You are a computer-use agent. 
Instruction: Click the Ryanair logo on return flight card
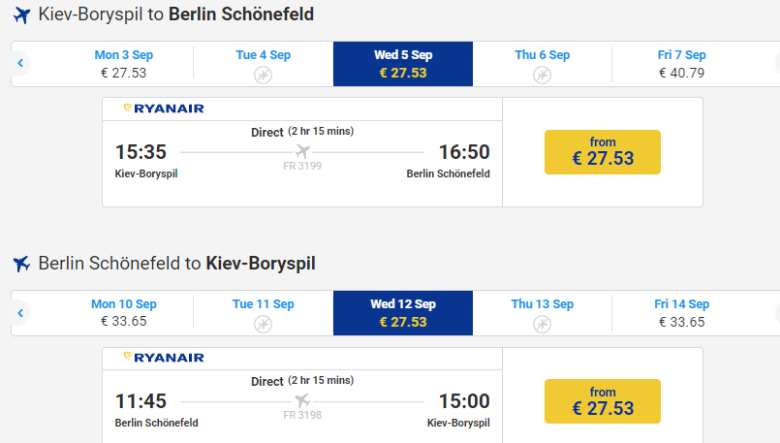click(163, 357)
